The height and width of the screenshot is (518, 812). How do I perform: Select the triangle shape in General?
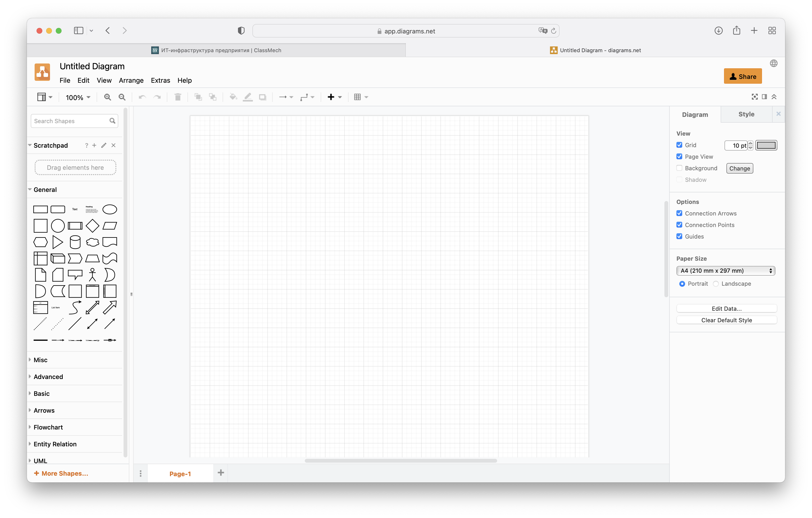pos(58,242)
